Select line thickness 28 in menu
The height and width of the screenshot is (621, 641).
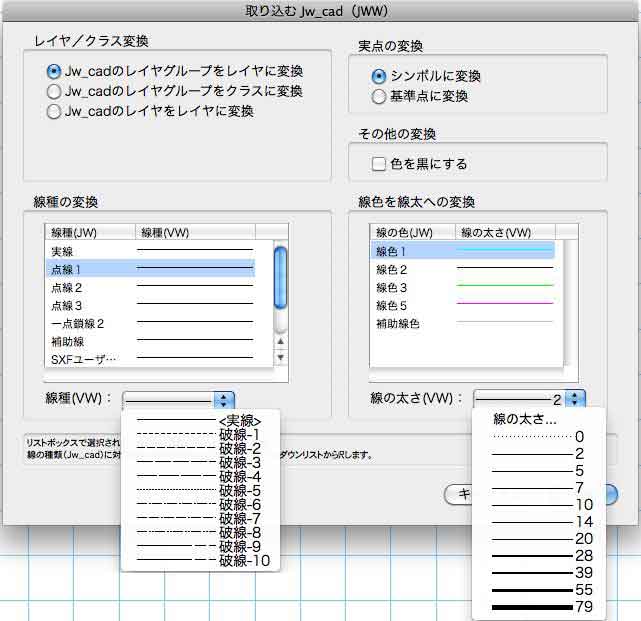point(540,555)
